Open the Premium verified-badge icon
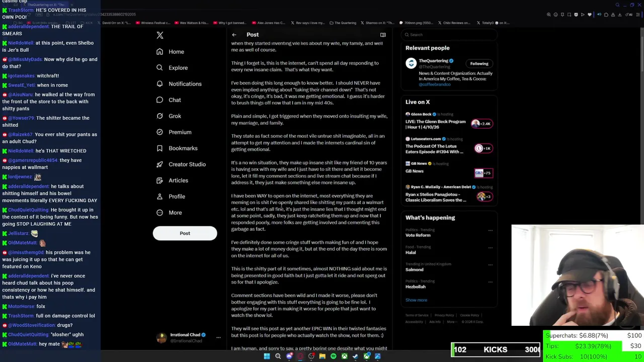 pyautogui.click(x=159, y=132)
